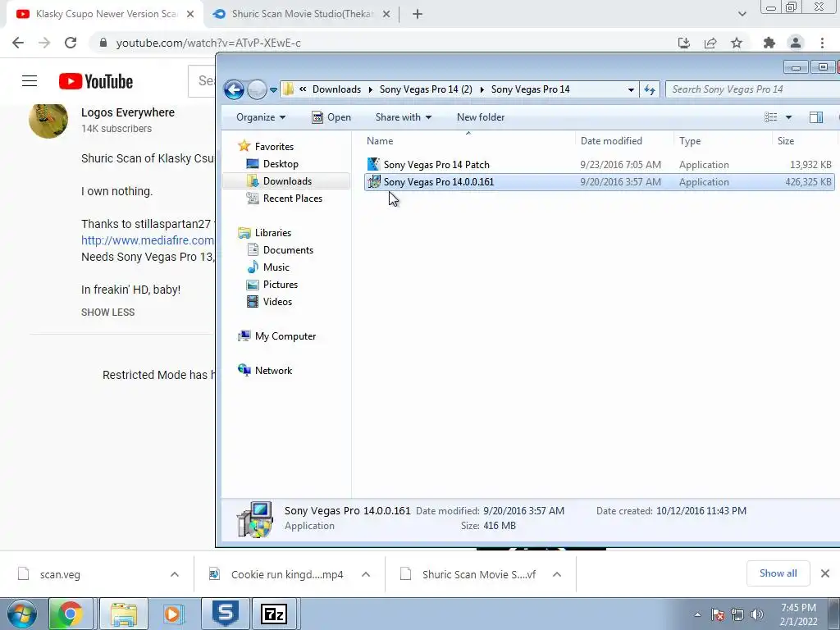Select the Sony Vegas Pro 14 Patch file
The width and height of the screenshot is (840, 630).
[599, 164]
